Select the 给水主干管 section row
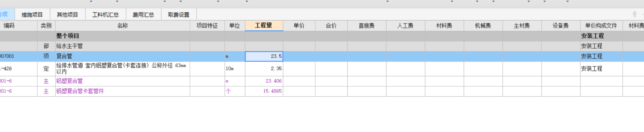644x132 pixels. point(69,46)
